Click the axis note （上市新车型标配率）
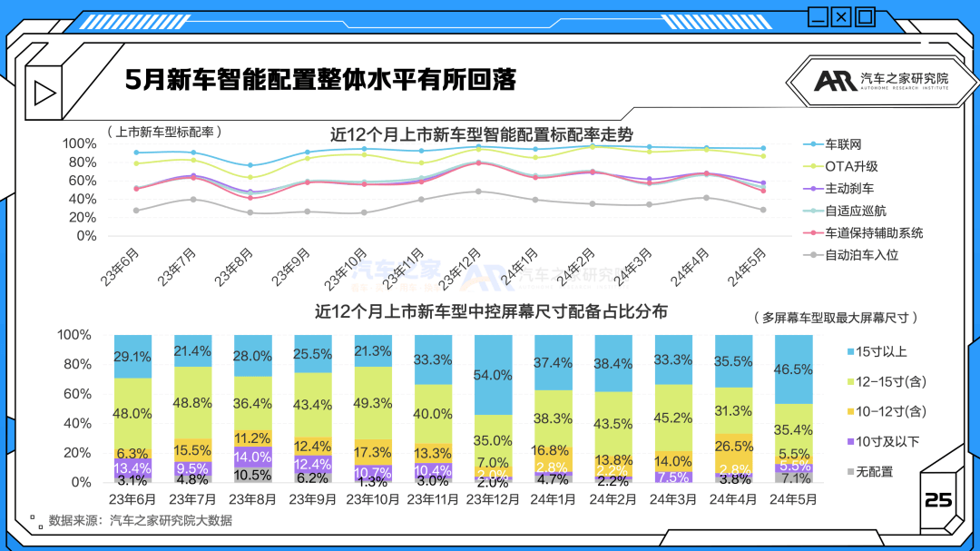980x551 pixels. [x=164, y=132]
